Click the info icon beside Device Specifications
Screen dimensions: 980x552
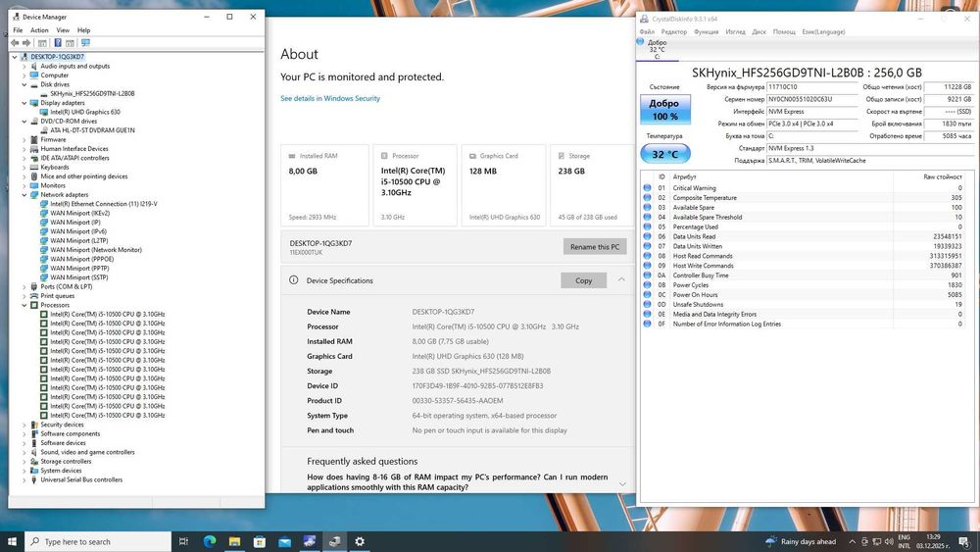click(x=294, y=280)
